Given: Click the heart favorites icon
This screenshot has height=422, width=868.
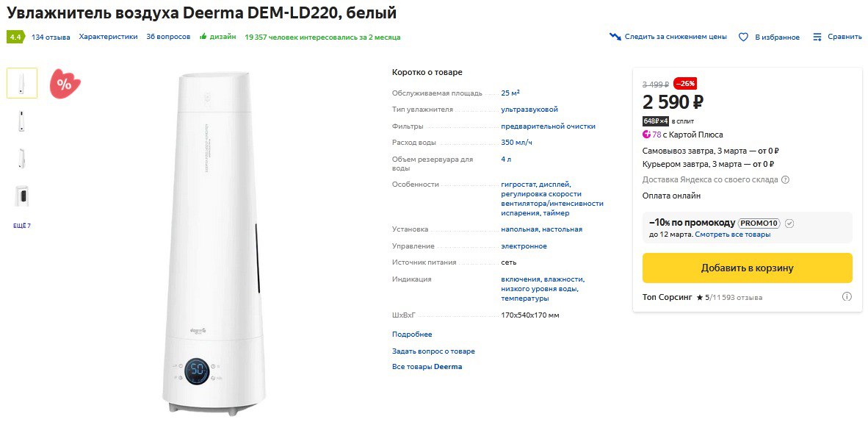Looking at the screenshot, I should click(x=743, y=37).
